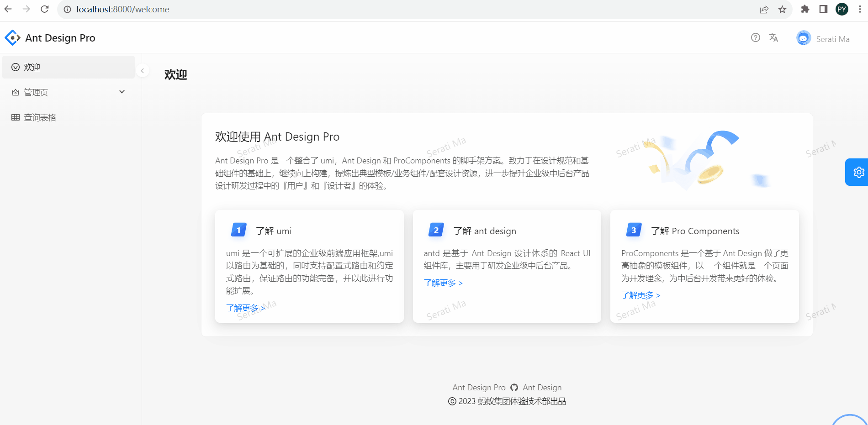Click the smiley icon beside 欢迎
Image resolution: width=868 pixels, height=425 pixels.
tap(16, 67)
